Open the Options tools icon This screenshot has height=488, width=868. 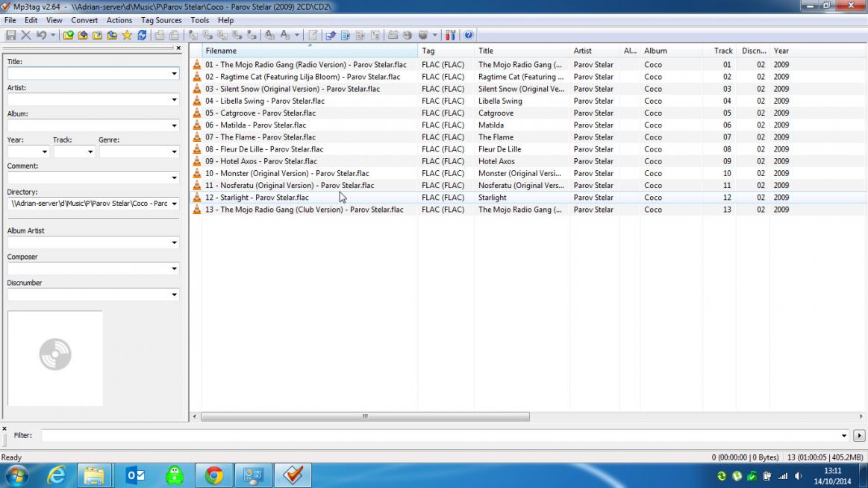450,35
